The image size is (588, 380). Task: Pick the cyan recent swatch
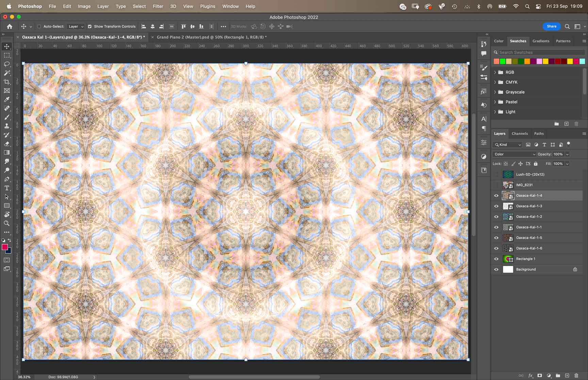coord(582,61)
